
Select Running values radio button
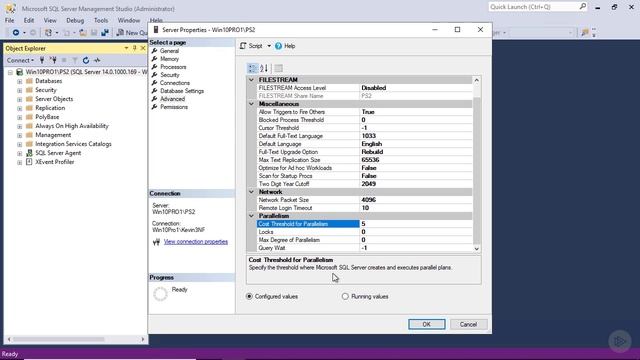click(345, 296)
